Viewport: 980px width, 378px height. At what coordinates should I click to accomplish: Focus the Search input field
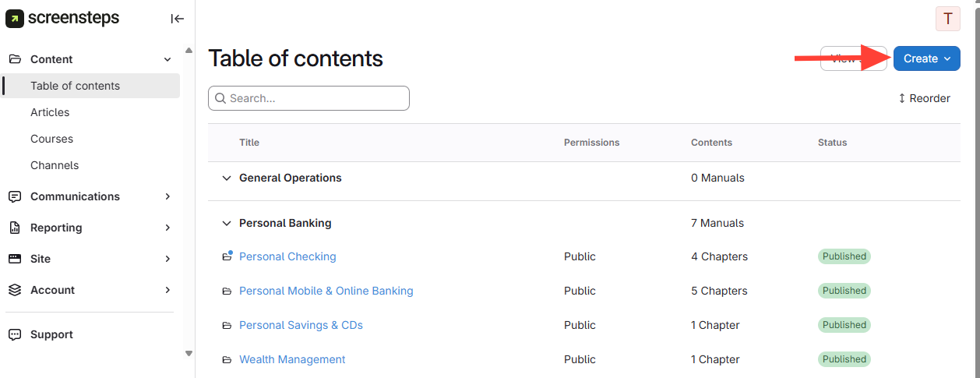tap(316, 98)
